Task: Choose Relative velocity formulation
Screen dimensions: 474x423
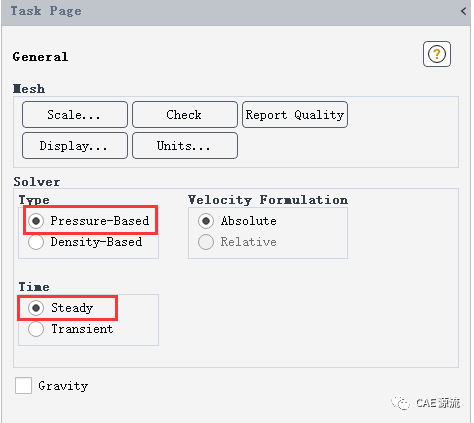Action: [x=206, y=242]
